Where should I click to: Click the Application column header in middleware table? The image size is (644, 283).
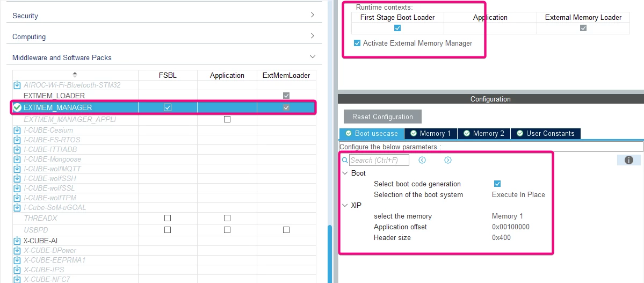pyautogui.click(x=227, y=75)
